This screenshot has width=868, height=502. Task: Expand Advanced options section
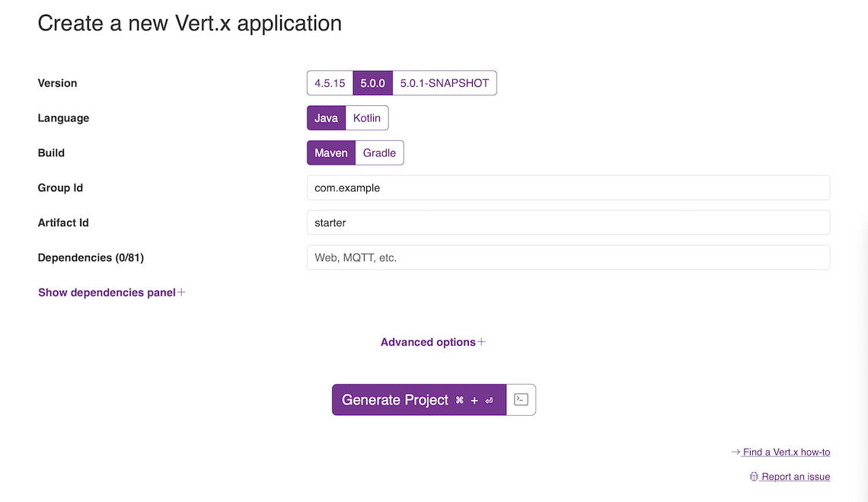click(x=433, y=343)
